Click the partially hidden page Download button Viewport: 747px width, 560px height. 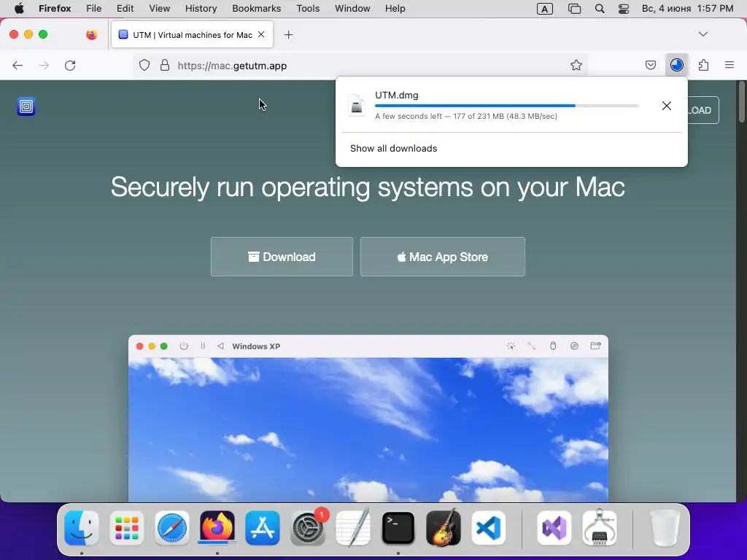coord(703,111)
